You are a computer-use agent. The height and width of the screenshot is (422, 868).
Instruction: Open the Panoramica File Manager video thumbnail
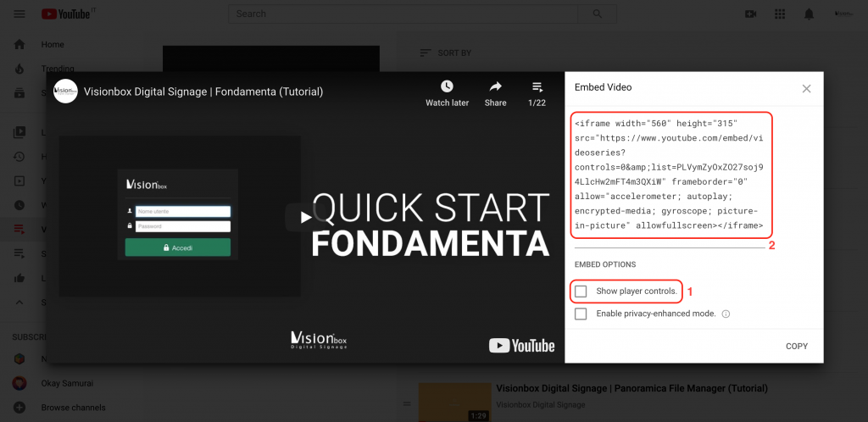click(x=454, y=403)
